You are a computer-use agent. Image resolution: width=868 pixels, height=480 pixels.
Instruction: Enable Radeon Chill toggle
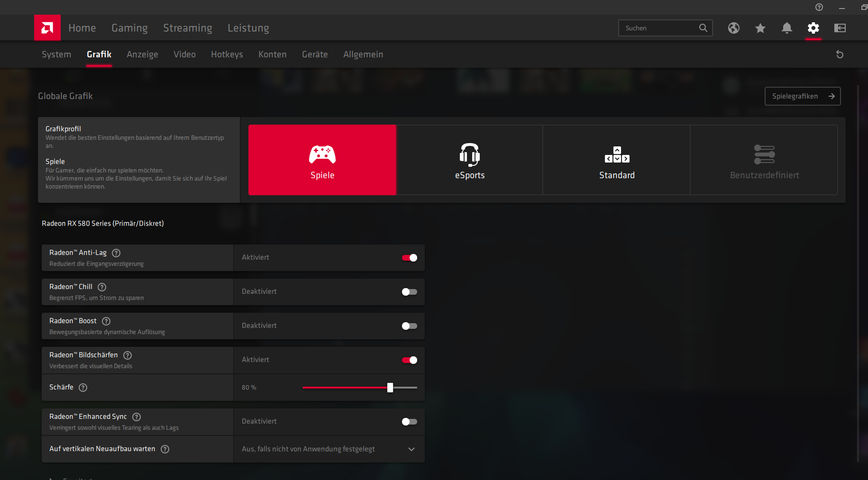point(410,292)
